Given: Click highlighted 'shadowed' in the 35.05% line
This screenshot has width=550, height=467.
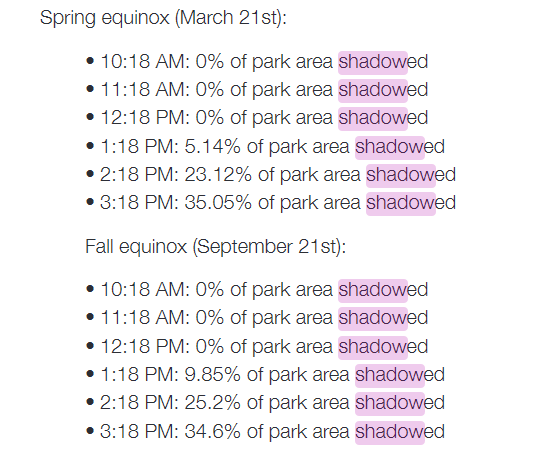Looking at the screenshot, I should pos(411,204).
